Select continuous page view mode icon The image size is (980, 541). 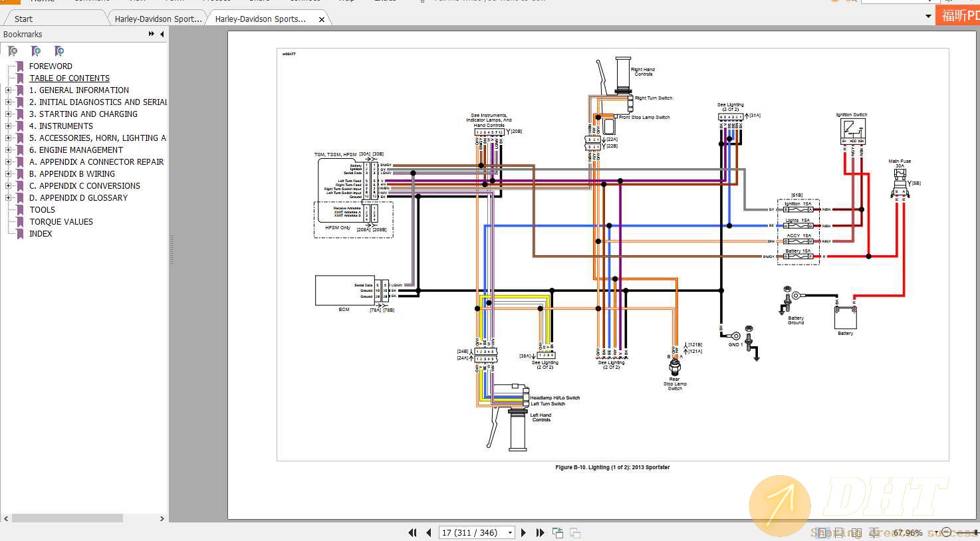click(839, 533)
